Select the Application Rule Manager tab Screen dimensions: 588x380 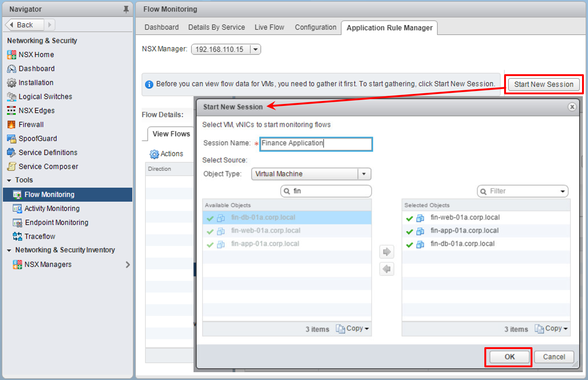click(389, 28)
